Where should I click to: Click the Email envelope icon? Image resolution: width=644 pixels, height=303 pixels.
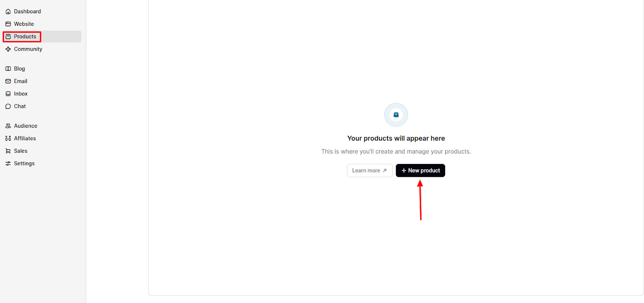click(8, 81)
